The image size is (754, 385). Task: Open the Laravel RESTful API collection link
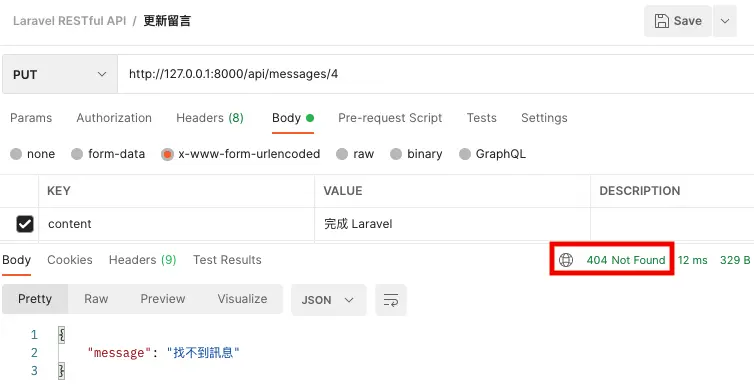click(70, 21)
